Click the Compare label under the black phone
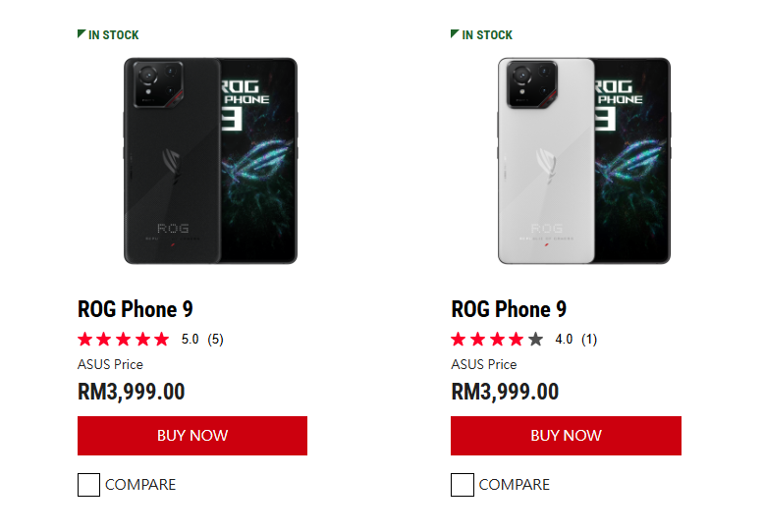Image resolution: width=764 pixels, height=532 pixels. coord(140,485)
